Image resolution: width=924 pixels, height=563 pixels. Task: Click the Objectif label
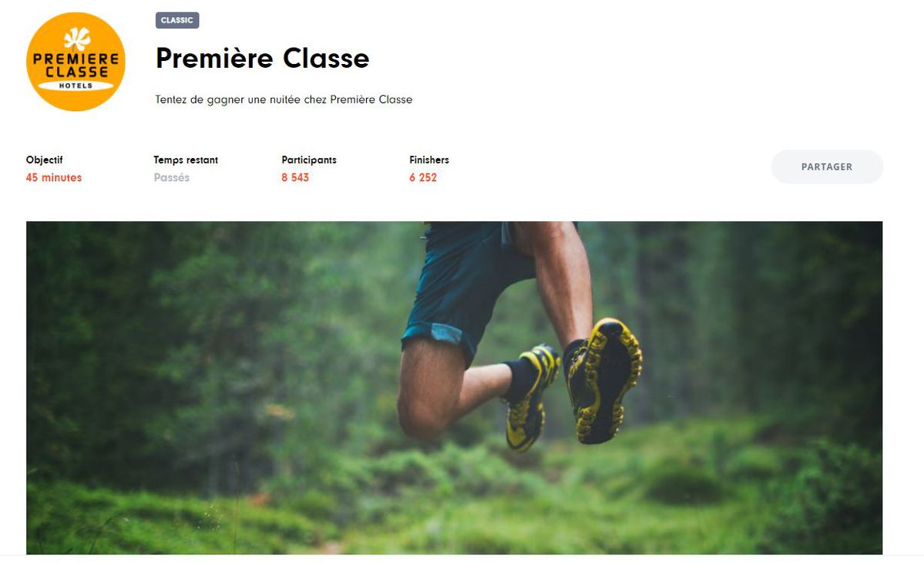pos(44,160)
